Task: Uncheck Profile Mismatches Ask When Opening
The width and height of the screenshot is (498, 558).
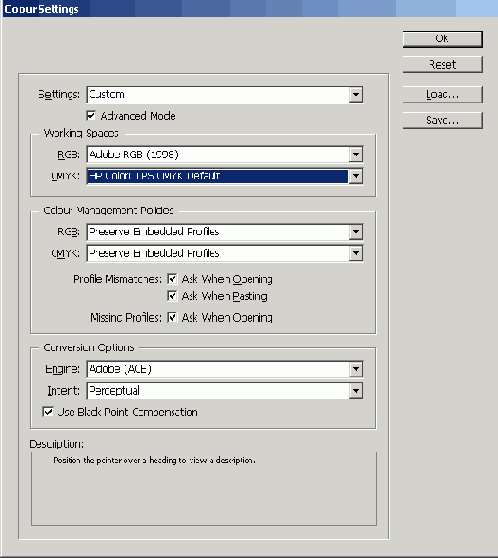Action: pyautogui.click(x=172, y=279)
